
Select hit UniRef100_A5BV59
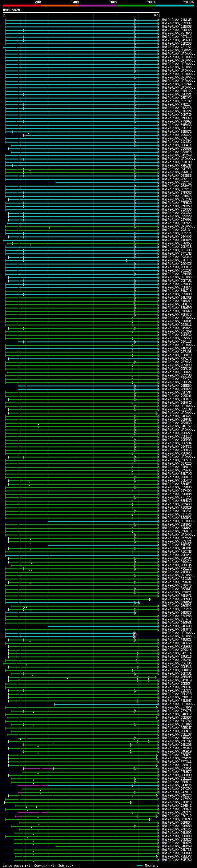pyautogui.click(x=177, y=206)
